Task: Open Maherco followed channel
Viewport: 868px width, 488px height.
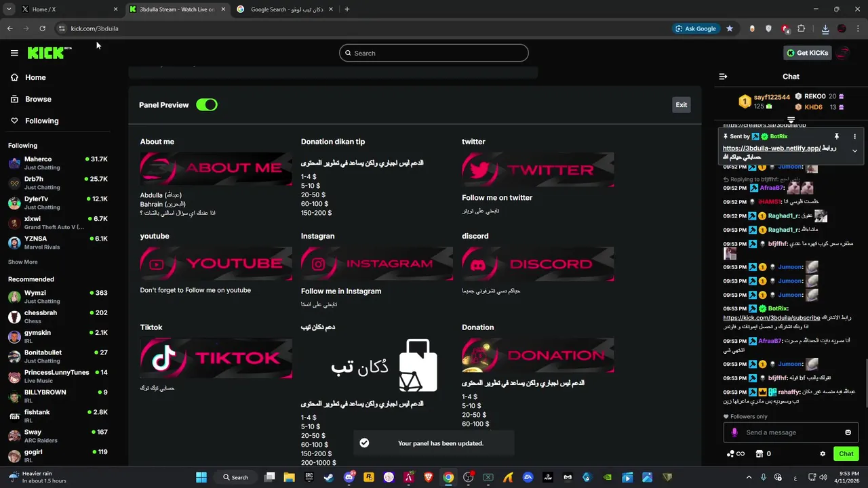Action: [x=58, y=163]
